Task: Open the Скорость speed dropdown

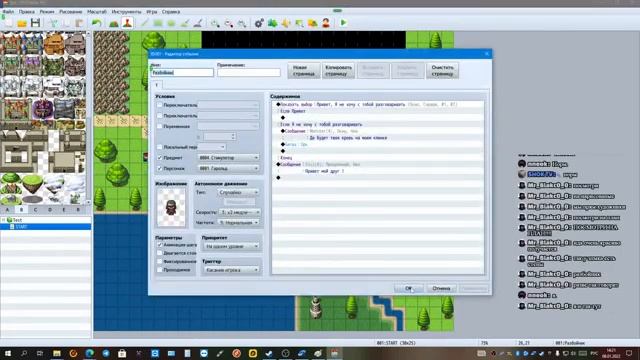Action: [240, 212]
